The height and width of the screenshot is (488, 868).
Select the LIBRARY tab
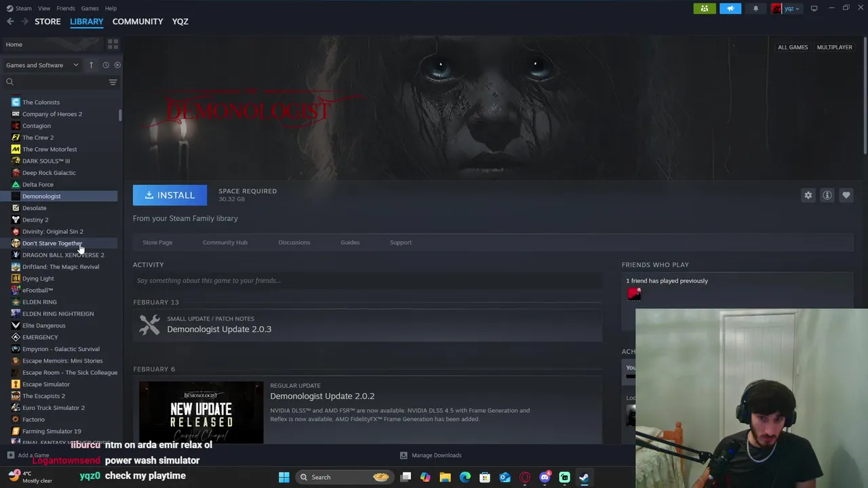tap(86, 22)
